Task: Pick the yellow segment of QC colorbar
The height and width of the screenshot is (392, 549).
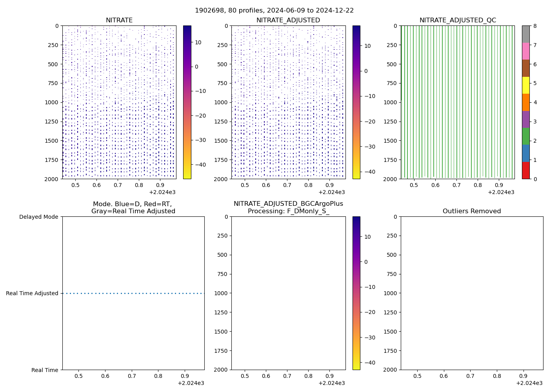Action: [x=525, y=85]
